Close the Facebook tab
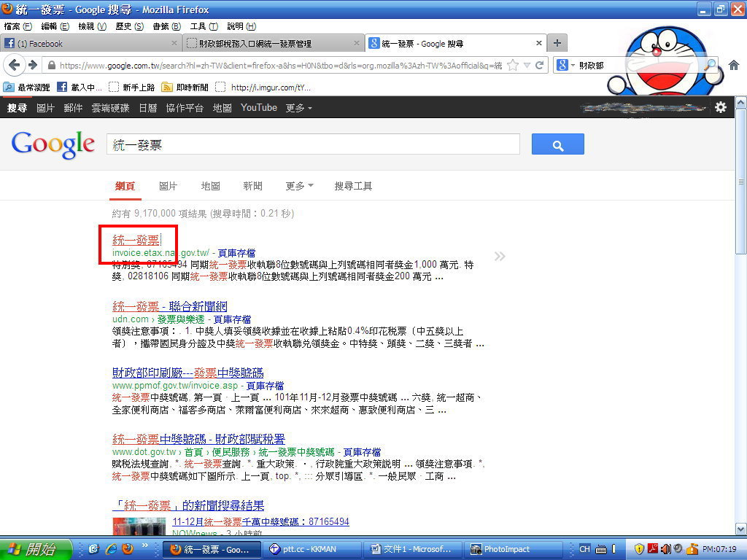The width and height of the screenshot is (747, 560). tap(174, 43)
